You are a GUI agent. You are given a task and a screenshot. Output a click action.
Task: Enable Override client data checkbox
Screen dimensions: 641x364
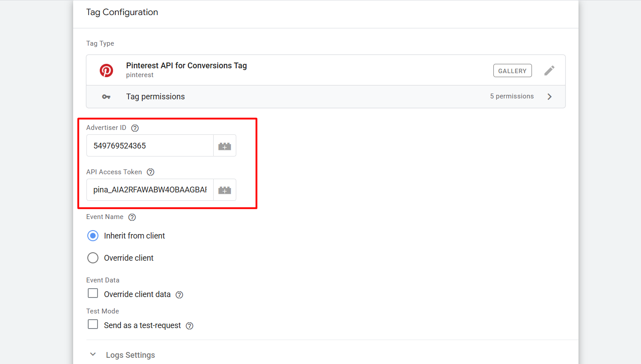point(93,294)
